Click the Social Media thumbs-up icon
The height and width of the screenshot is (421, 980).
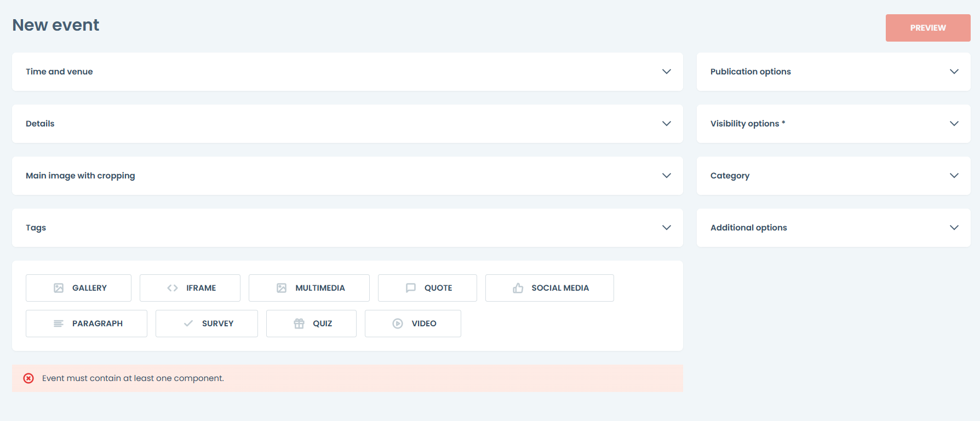518,288
